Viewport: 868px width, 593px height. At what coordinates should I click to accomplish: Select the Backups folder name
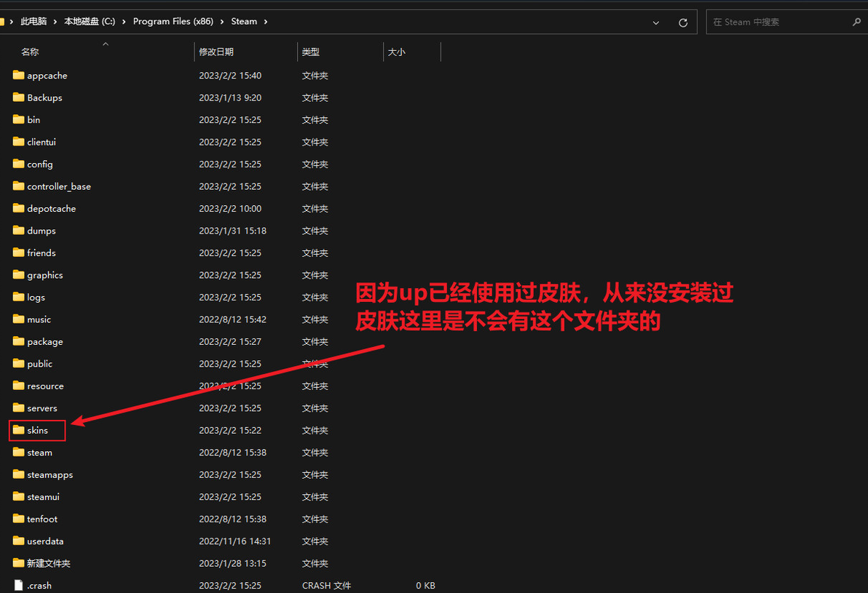[45, 98]
